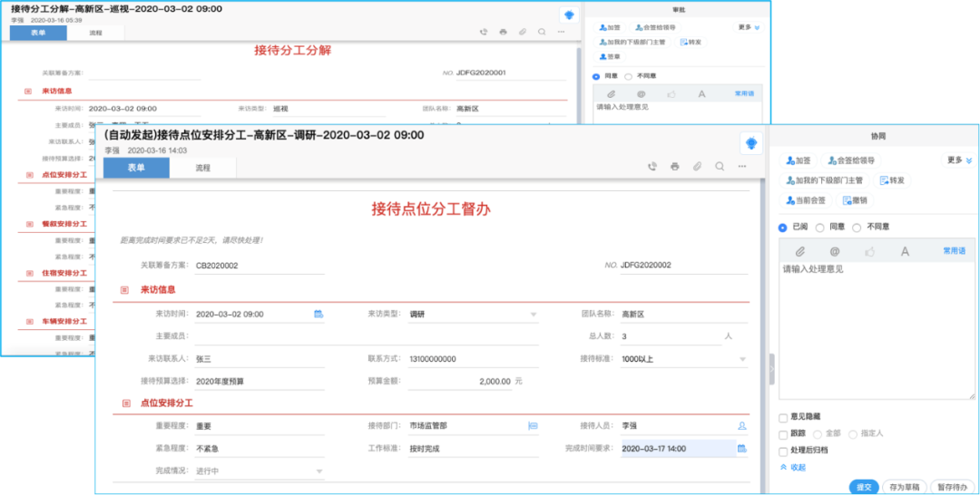
Task: Click the font A icon in 协同 comment toolbar
Action: tap(905, 251)
